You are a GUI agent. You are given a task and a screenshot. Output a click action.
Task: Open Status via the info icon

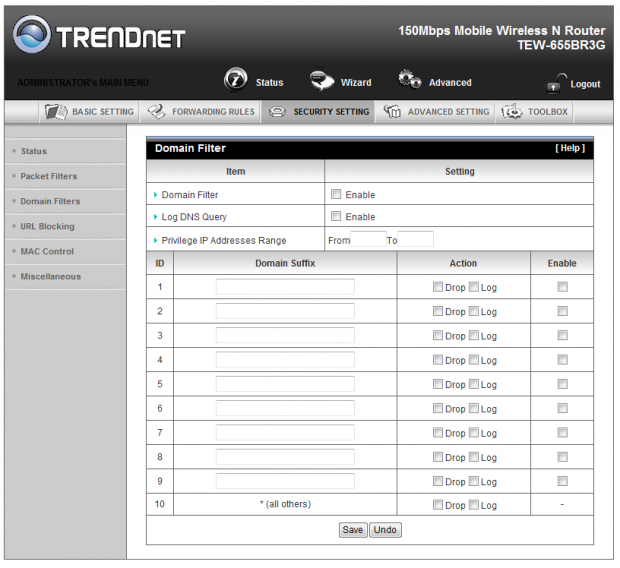[x=236, y=80]
